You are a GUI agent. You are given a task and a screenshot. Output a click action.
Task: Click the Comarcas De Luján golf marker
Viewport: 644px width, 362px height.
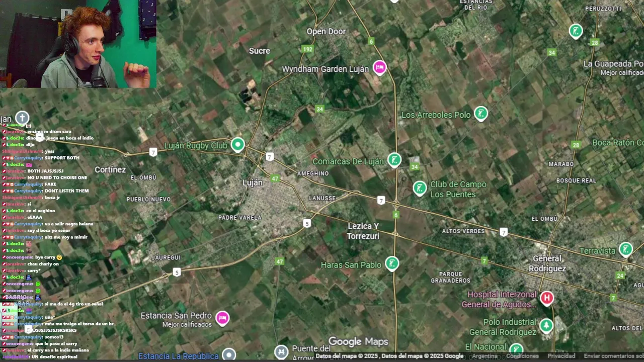click(x=394, y=160)
